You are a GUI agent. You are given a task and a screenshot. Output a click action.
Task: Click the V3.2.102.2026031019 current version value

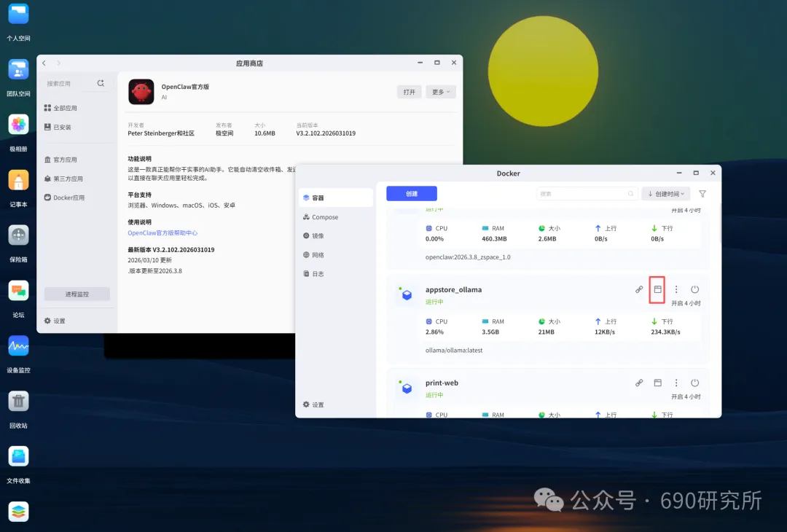[326, 133]
